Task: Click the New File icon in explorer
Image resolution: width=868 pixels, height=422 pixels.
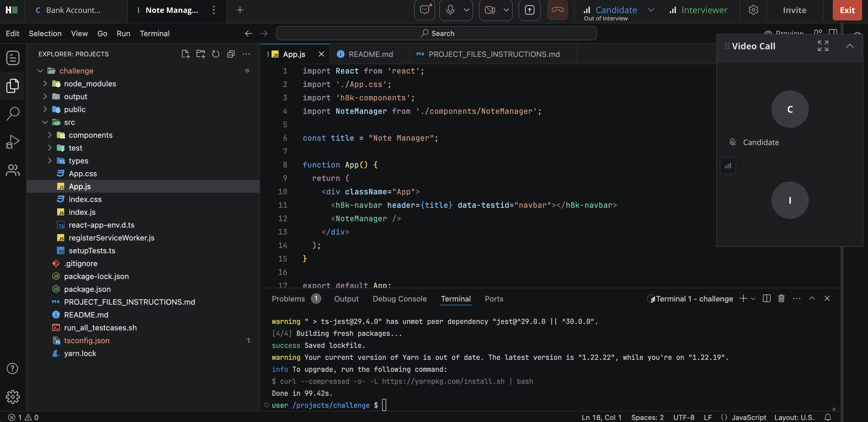Action: [185, 54]
